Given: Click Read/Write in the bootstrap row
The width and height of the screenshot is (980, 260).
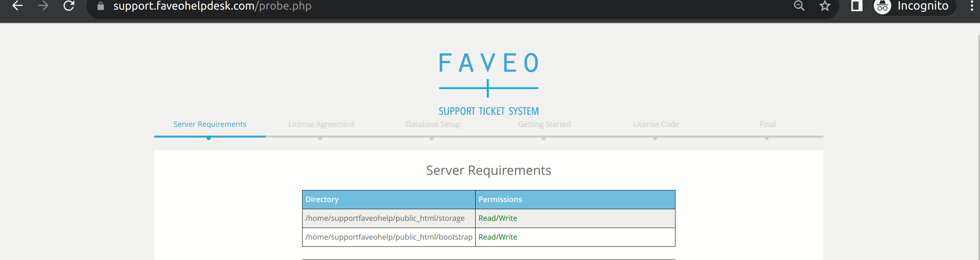Looking at the screenshot, I should [498, 237].
